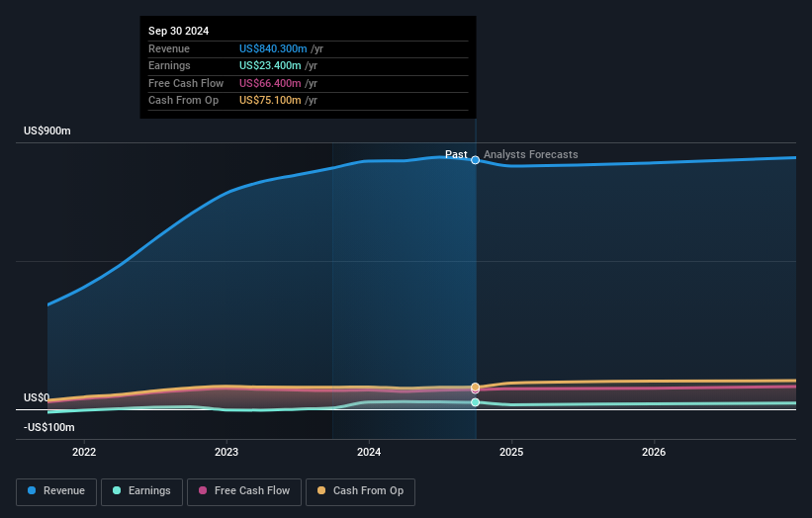812x518 pixels.
Task: Toggle the Revenue legend button
Action: pos(56,491)
